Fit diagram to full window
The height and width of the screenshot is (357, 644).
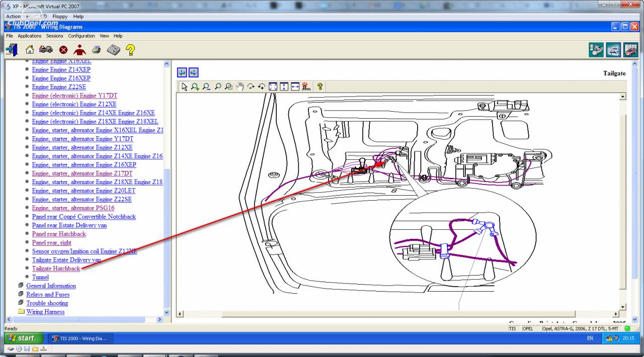point(273,86)
